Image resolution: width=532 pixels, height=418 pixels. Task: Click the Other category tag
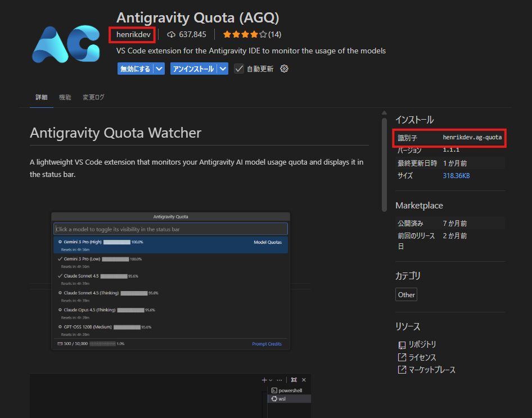point(406,294)
